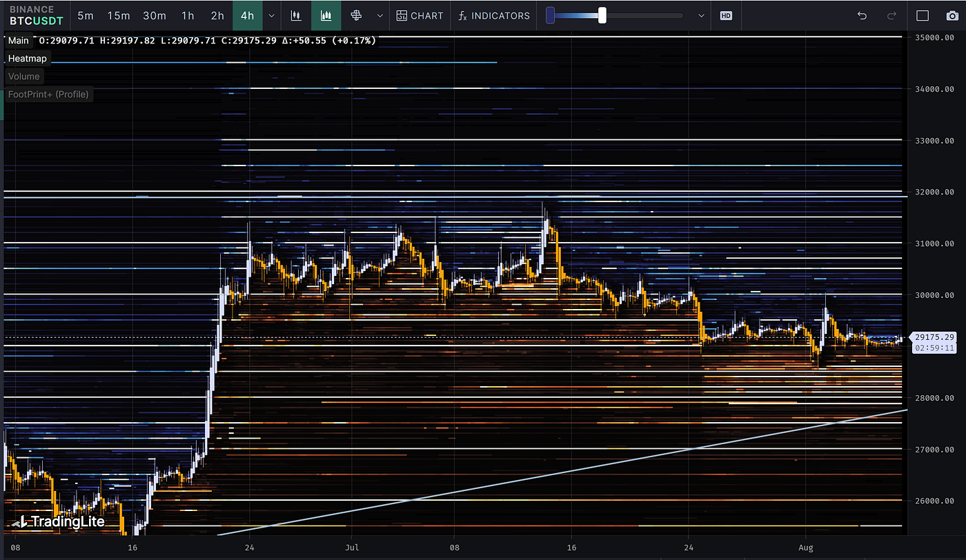Image resolution: width=966 pixels, height=560 pixels.
Task: Expand the heatmap sensitivity dropdown arrow
Action: (x=702, y=15)
